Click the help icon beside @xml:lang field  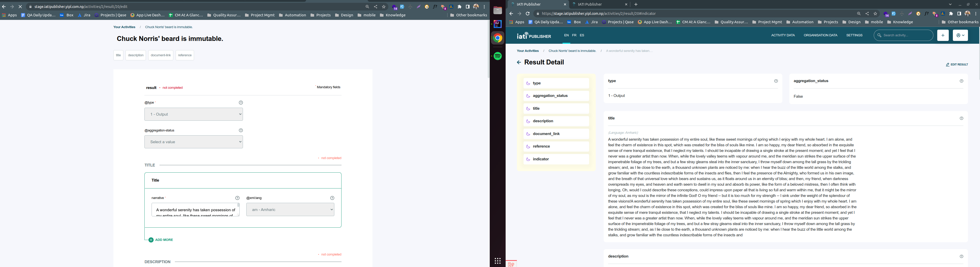pyautogui.click(x=332, y=197)
